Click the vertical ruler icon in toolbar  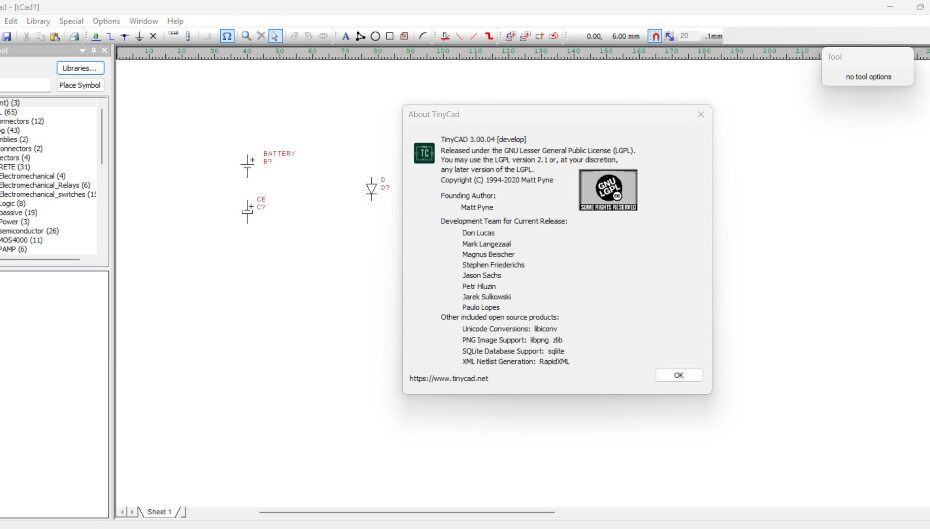point(187,36)
